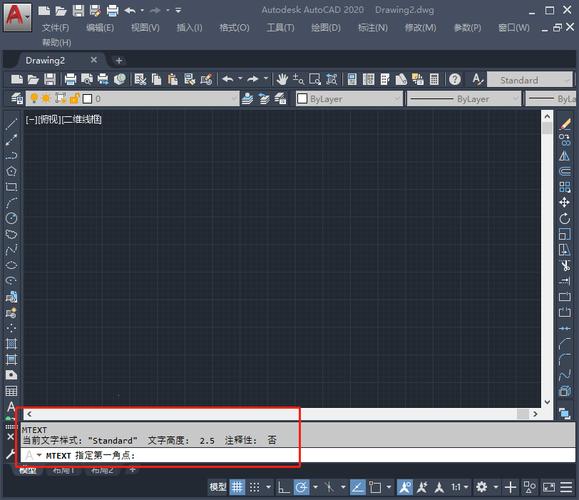
Task: Click the ByLayer white color swatch
Action: tap(302, 99)
